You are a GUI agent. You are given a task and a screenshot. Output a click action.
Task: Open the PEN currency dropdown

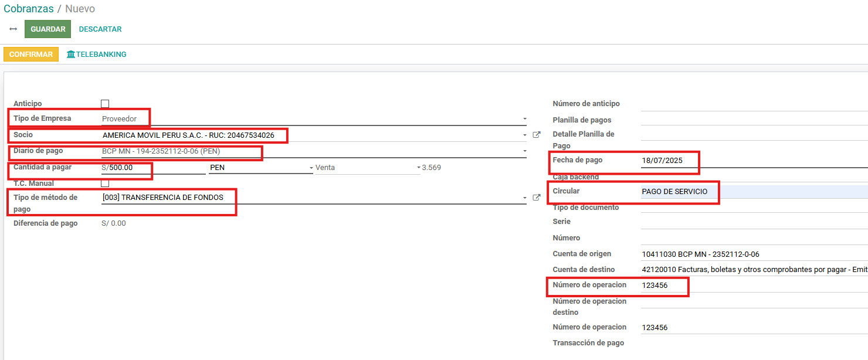click(x=311, y=168)
